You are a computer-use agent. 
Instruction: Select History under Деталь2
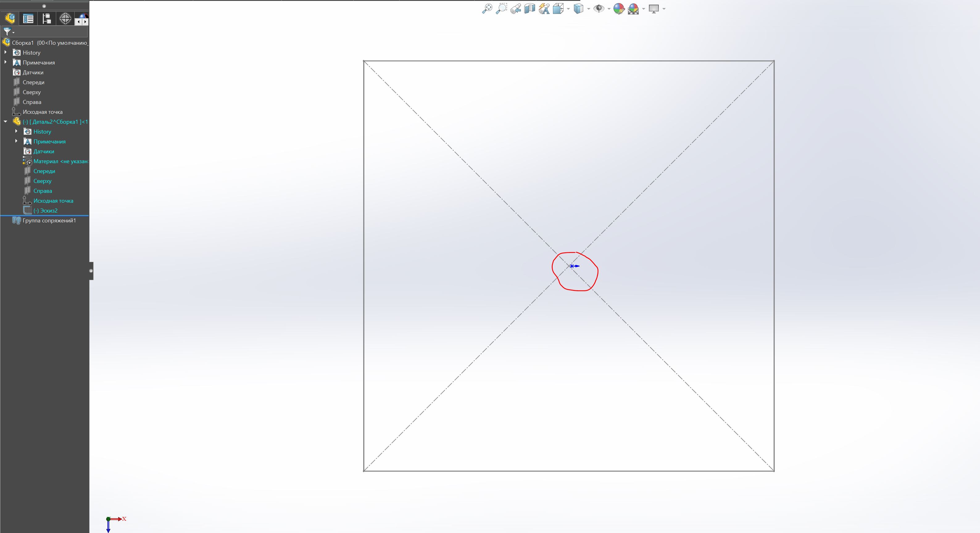tap(42, 132)
